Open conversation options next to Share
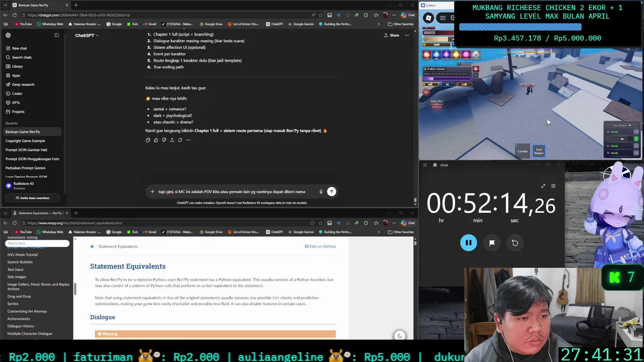The height and width of the screenshot is (362, 644). pos(407,35)
